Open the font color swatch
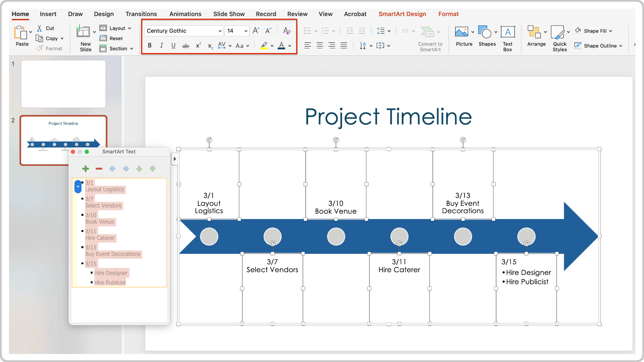 pos(282,45)
